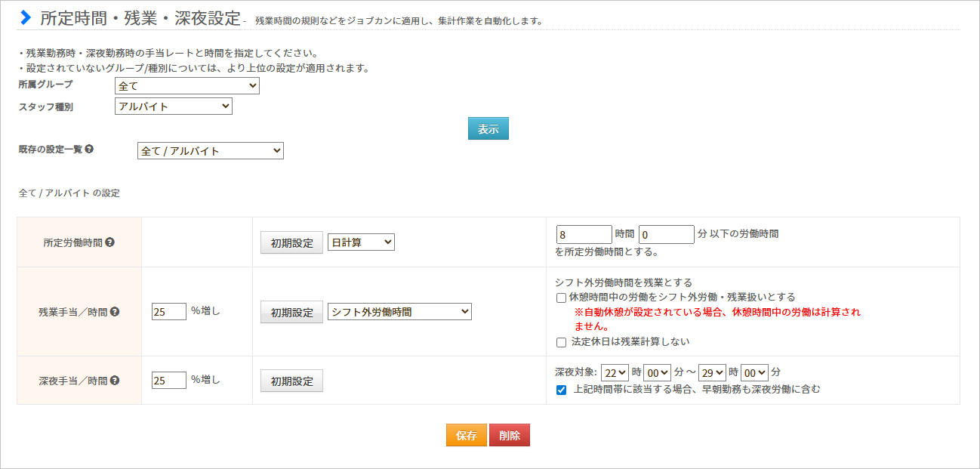Expand the 既存の設定一覧 dropdown

[211, 151]
